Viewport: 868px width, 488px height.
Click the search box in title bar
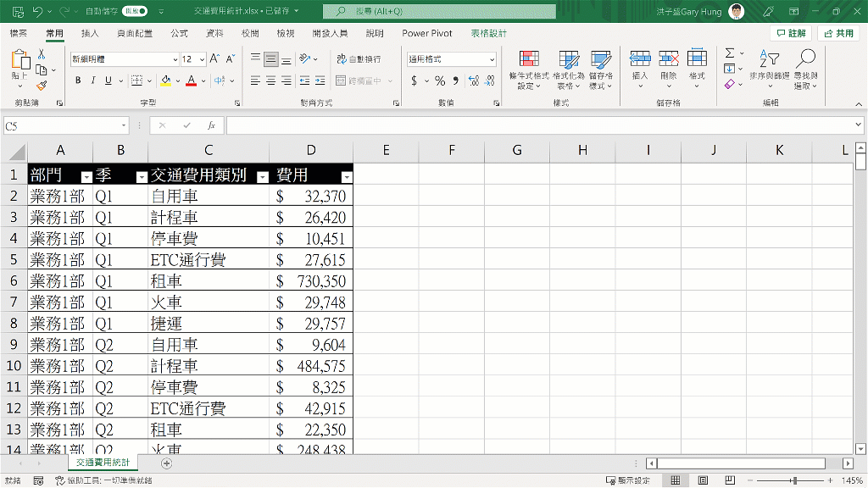[440, 11]
